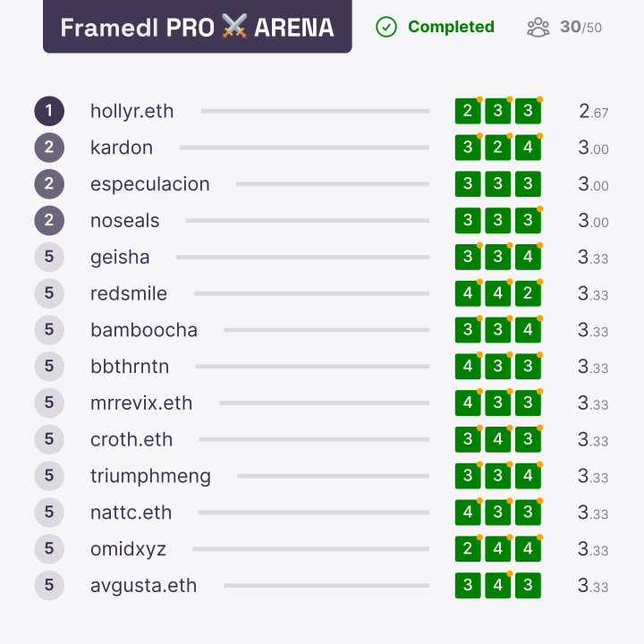Click the Completed status label
This screenshot has width=644, height=644.
[451, 27]
